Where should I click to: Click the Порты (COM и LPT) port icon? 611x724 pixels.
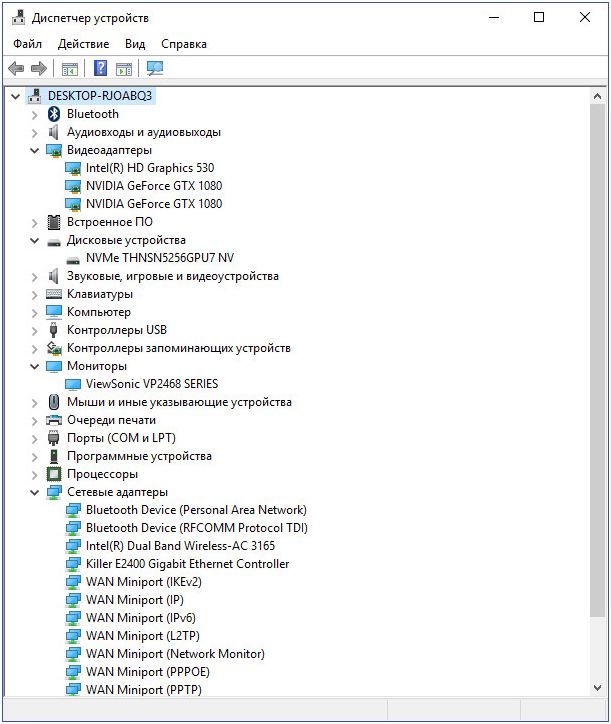pyautogui.click(x=54, y=438)
